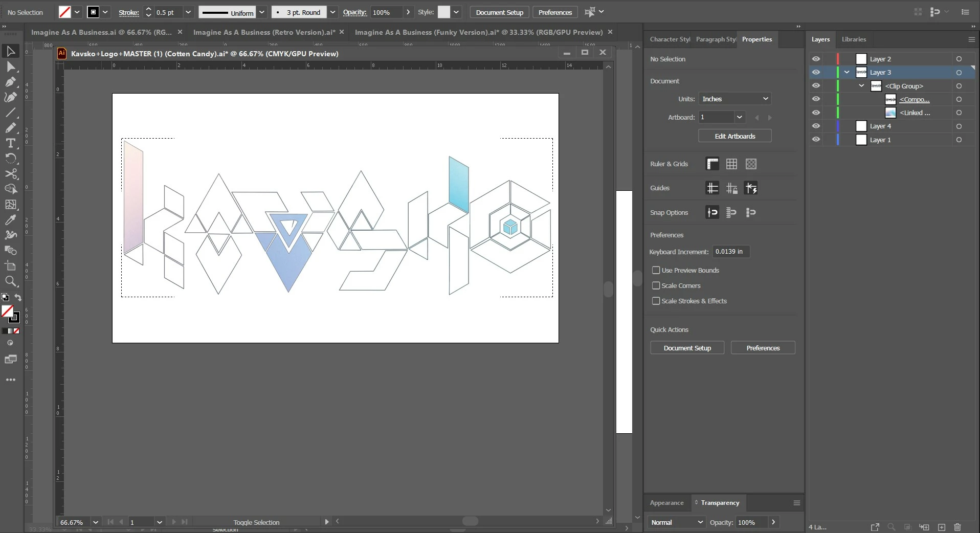The width and height of the screenshot is (980, 533).
Task: Select the Shape Builder tool
Action: coord(11,189)
